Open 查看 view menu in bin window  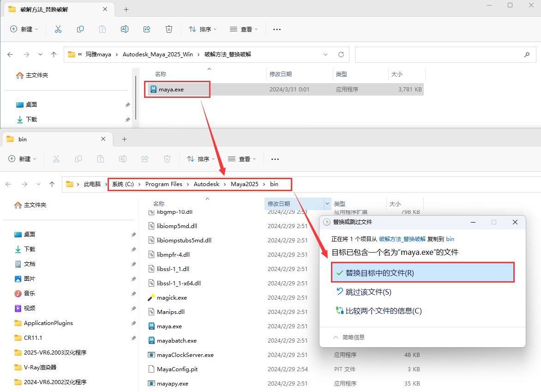242,159
